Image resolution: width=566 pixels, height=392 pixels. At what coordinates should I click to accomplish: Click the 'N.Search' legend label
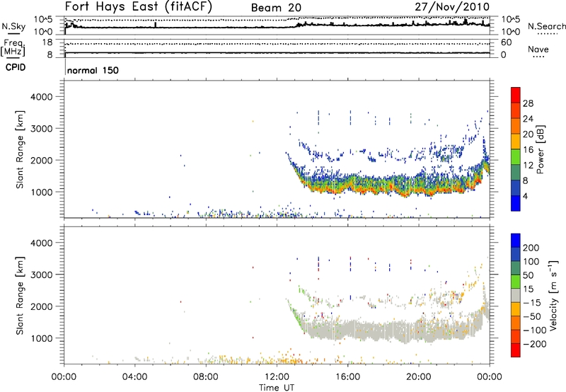547,26
